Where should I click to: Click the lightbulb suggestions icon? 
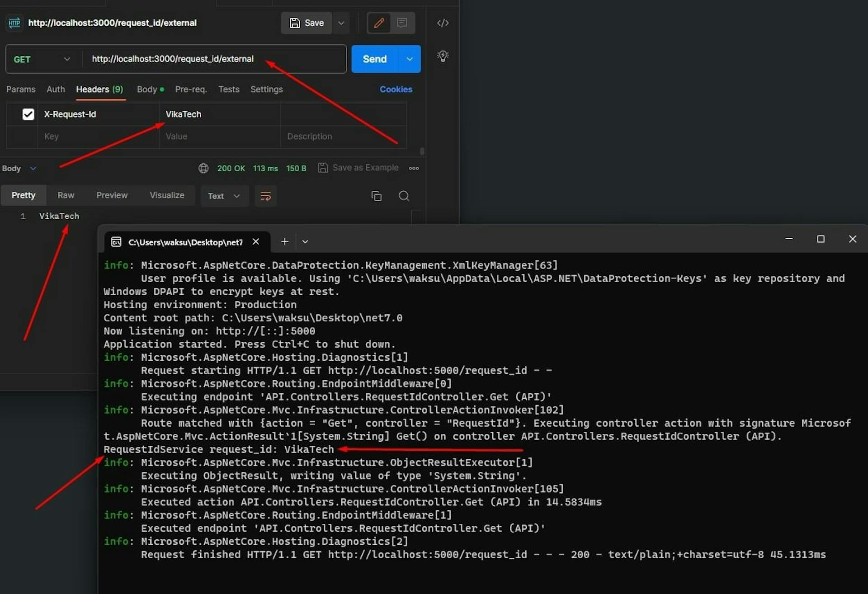click(442, 56)
